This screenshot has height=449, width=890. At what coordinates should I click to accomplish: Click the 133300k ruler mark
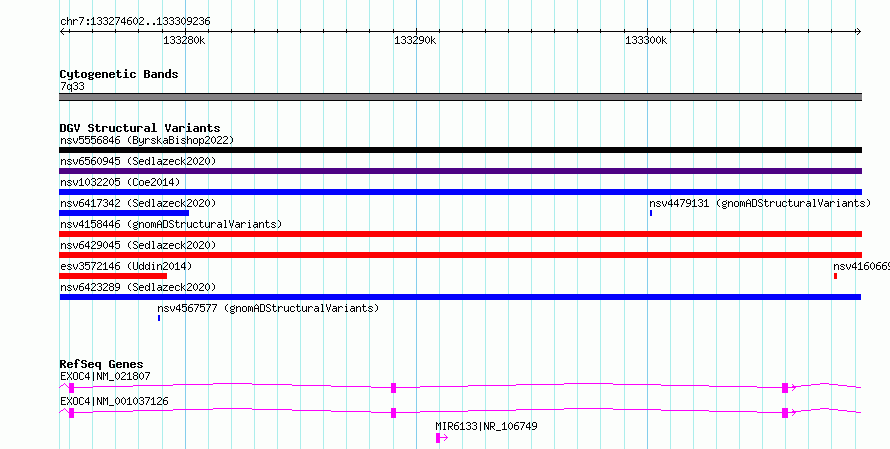(x=646, y=40)
